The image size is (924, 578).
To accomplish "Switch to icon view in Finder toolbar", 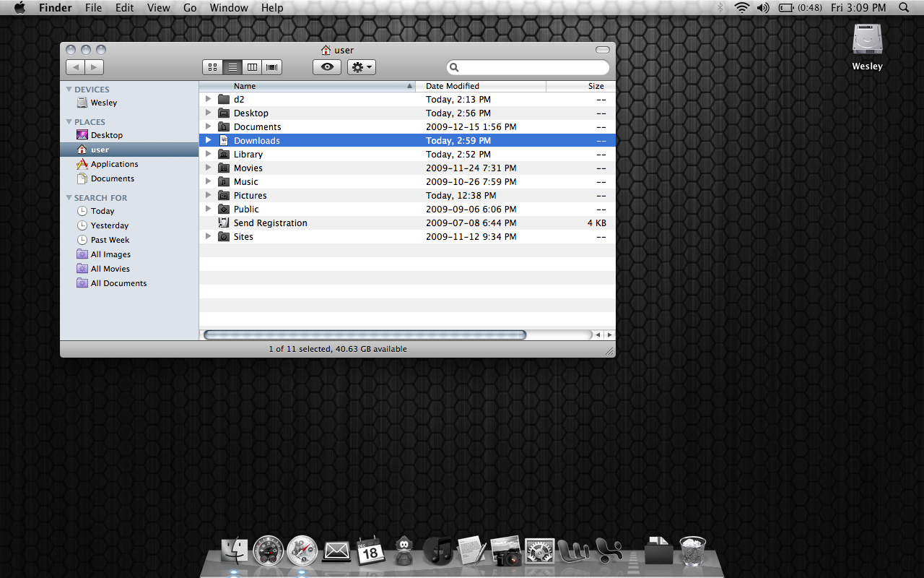I will pyautogui.click(x=212, y=67).
